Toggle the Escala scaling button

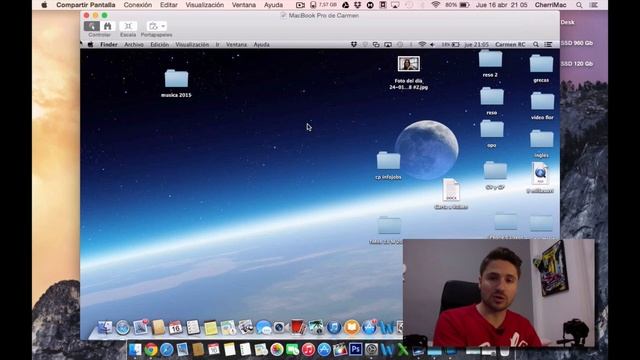click(x=128, y=26)
